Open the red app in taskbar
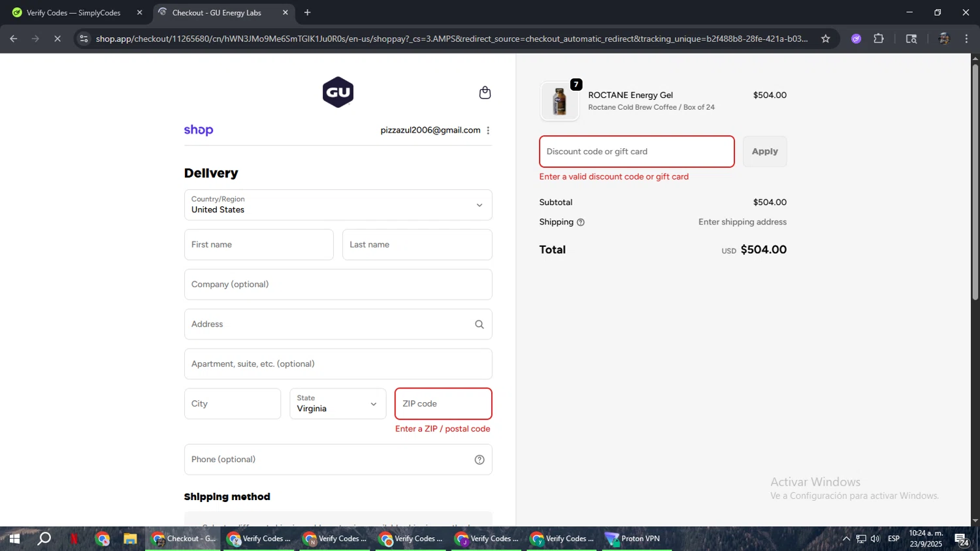The width and height of the screenshot is (980, 551). (74, 539)
